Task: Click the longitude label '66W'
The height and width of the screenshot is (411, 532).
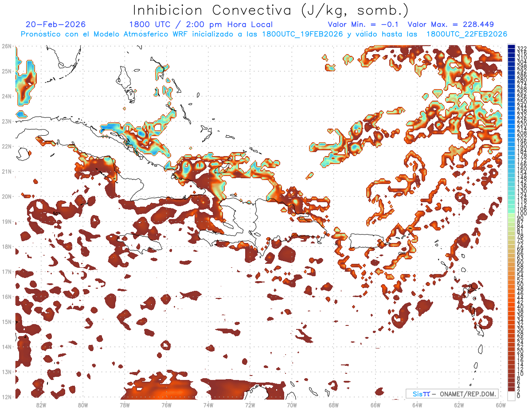Action: pyautogui.click(x=376, y=405)
